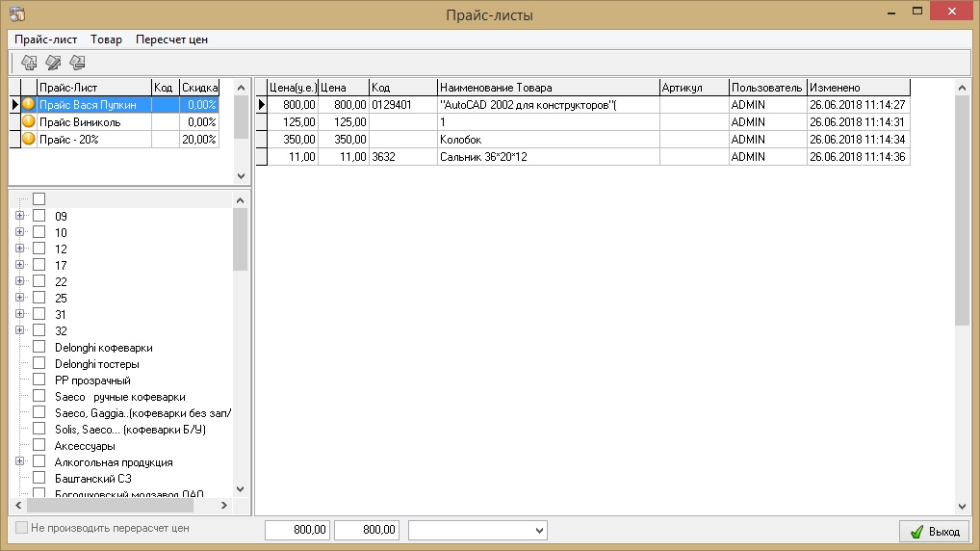Screen dimensions: 980x551
Task: Click the application icon in the title bar
Action: 15,13
